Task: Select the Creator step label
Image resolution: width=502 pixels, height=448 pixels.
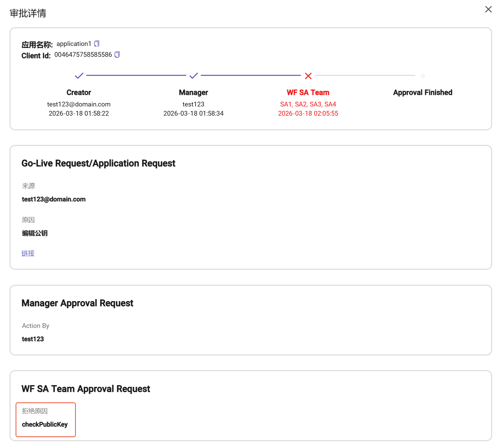Action: click(79, 93)
